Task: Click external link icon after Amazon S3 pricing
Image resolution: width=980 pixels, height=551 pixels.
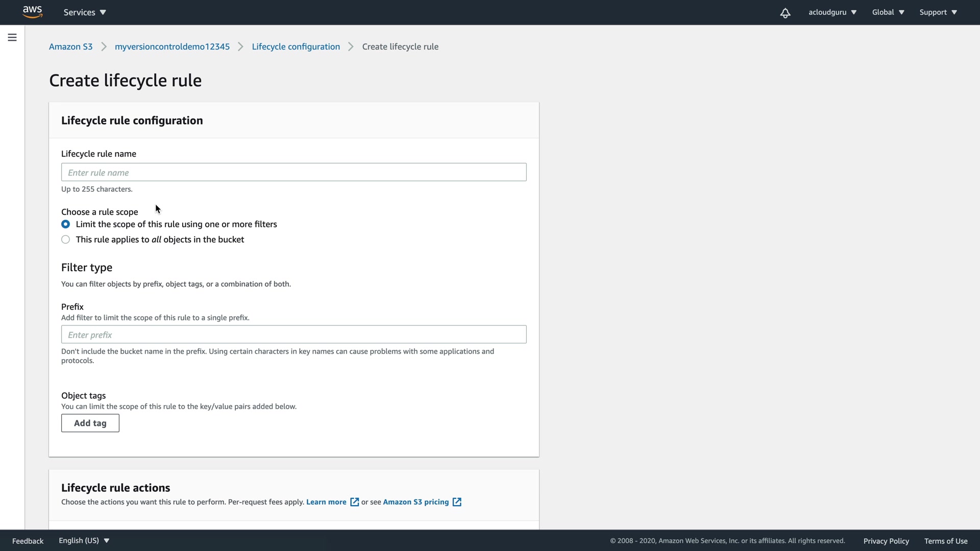Action: pyautogui.click(x=457, y=502)
